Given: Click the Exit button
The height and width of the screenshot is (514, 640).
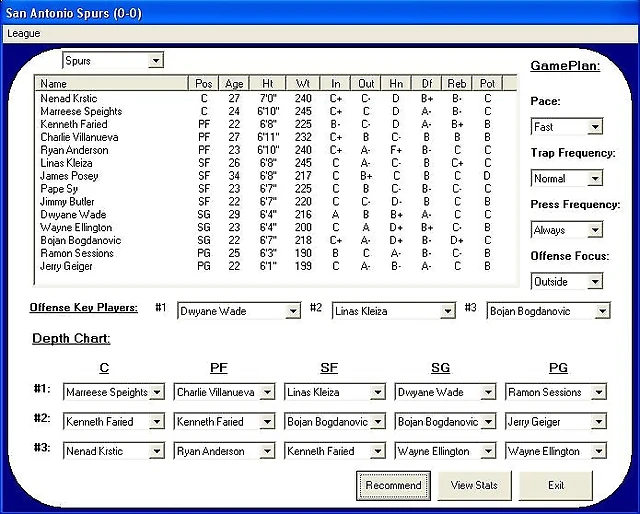Looking at the screenshot, I should tap(556, 485).
